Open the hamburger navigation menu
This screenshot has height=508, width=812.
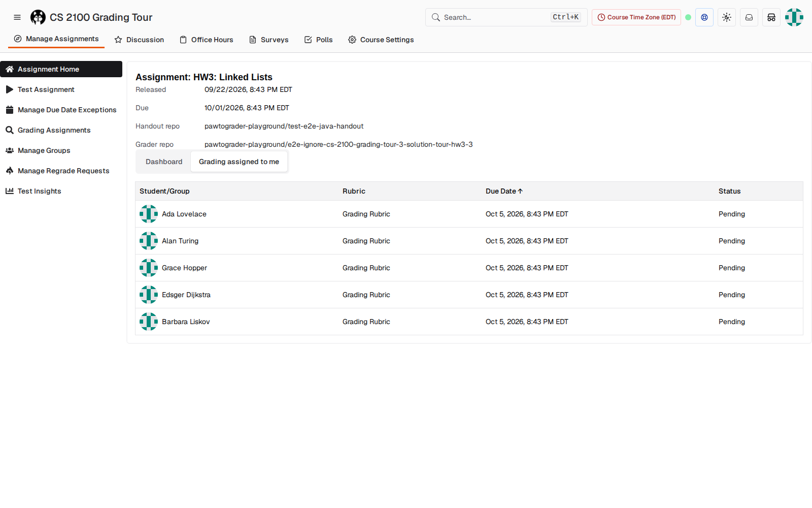point(17,17)
